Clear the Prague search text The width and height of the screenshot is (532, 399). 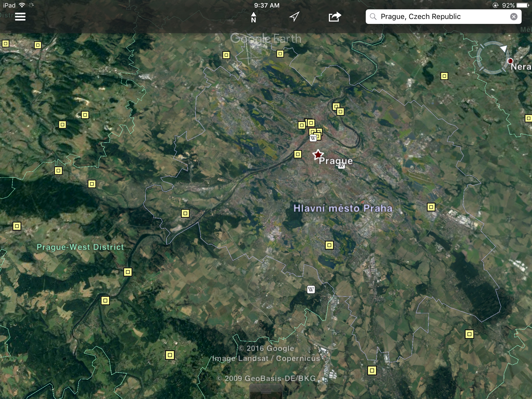click(514, 17)
